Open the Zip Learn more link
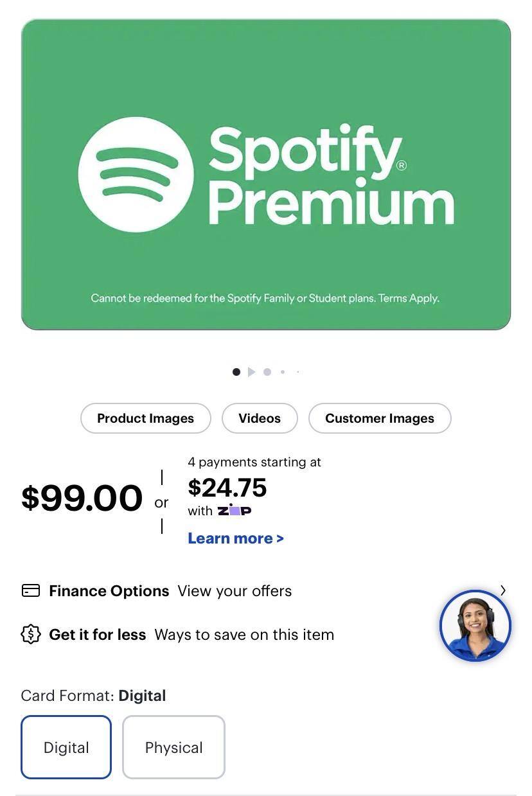This screenshot has width=532, height=796. [235, 538]
